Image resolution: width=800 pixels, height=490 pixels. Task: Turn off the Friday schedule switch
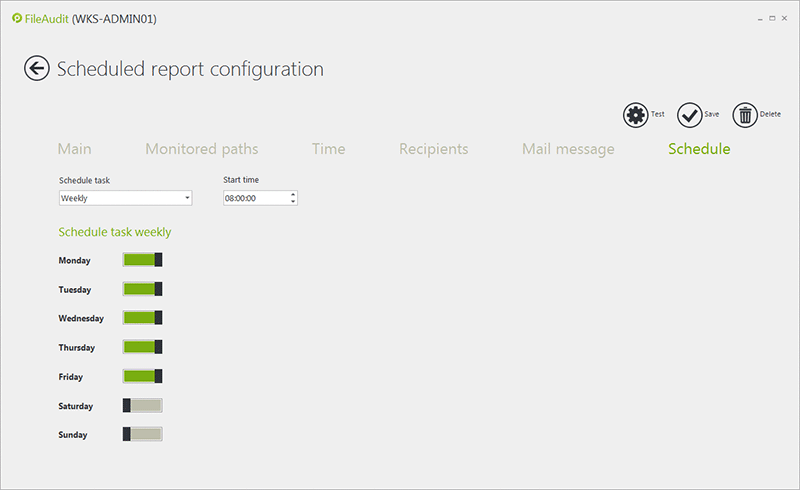[142, 377]
